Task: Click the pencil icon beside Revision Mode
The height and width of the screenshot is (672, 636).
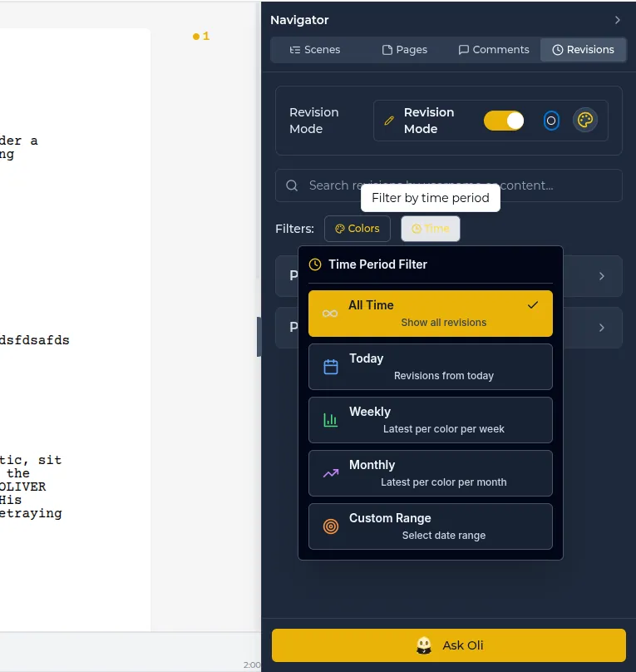Action: point(389,121)
